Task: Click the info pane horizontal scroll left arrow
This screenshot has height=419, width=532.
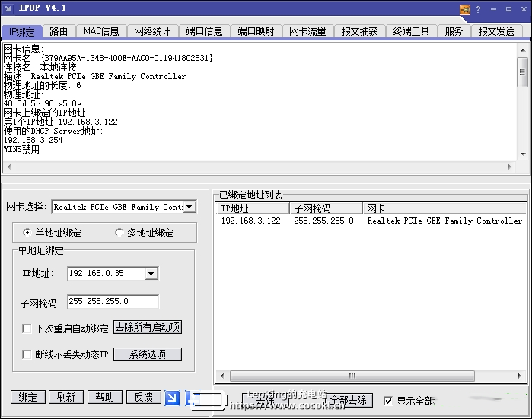Action: pyautogui.click(x=9, y=167)
